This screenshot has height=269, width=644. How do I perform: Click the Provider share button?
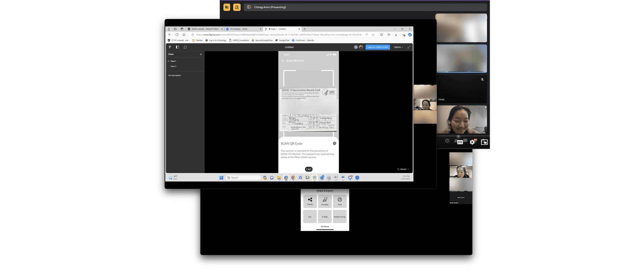click(325, 201)
